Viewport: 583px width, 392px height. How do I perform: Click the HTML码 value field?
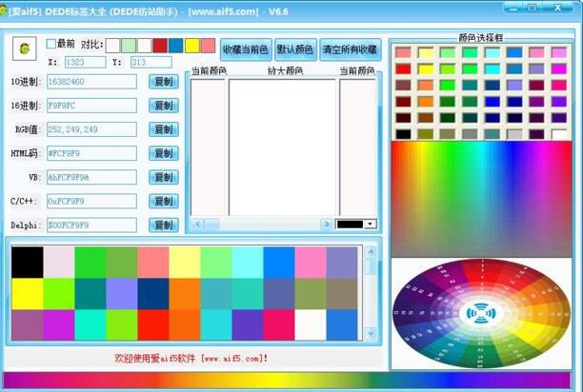(x=91, y=153)
